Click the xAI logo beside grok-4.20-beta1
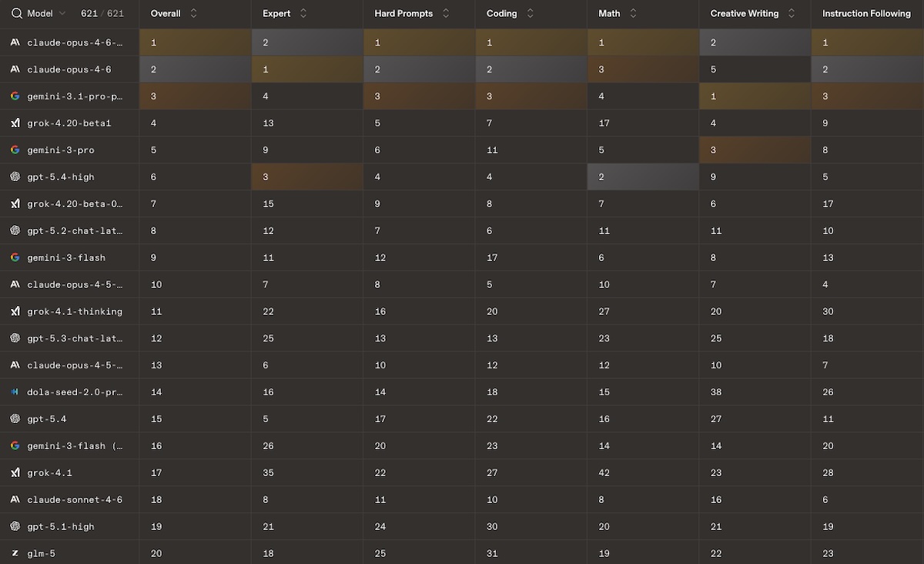The image size is (924, 564). [15, 123]
